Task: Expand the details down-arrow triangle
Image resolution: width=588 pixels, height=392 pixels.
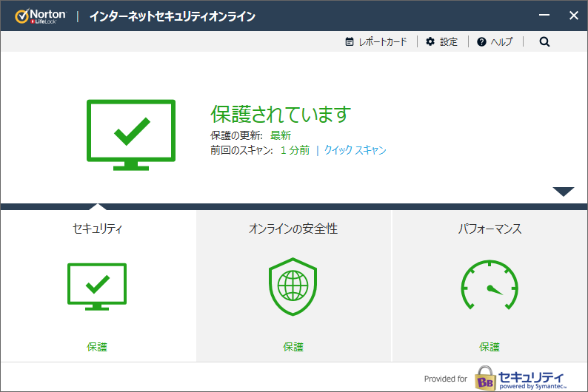Action: pos(564,192)
